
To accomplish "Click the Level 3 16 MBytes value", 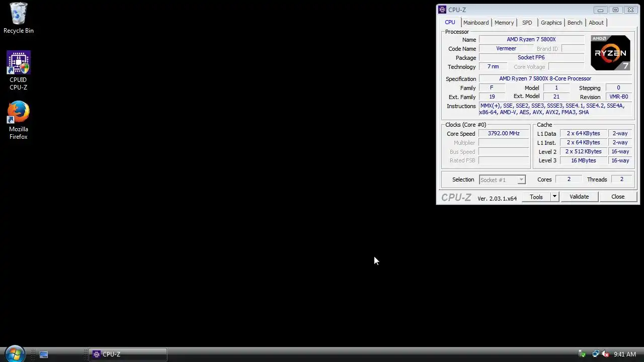I will point(584,160).
